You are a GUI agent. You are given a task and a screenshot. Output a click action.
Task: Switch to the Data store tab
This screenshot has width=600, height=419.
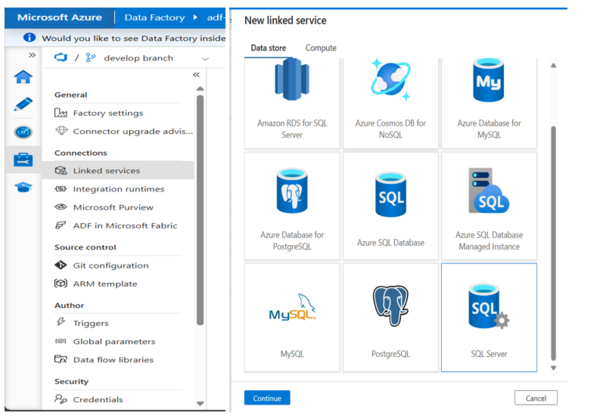point(267,48)
